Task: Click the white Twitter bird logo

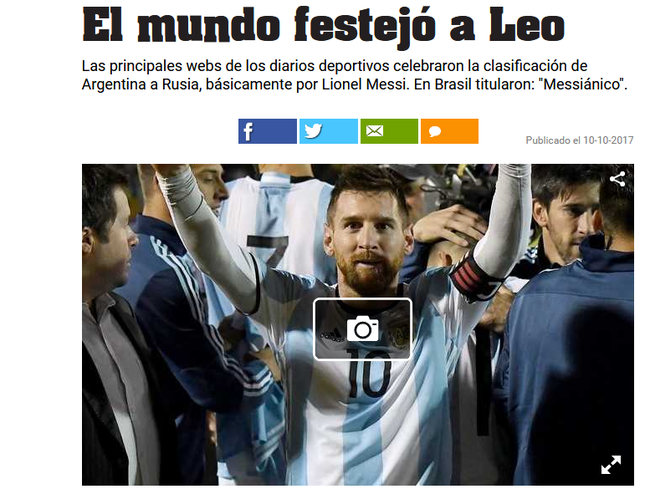Action: point(313,131)
